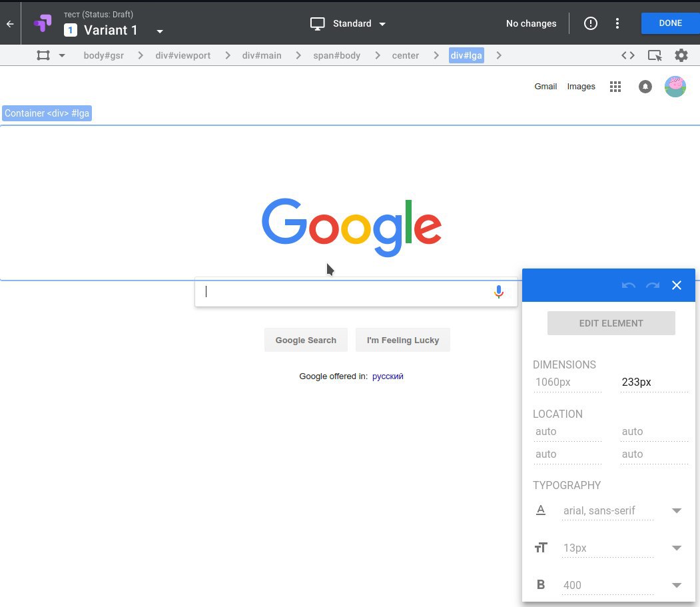Click the arial, sans-serif font field

pyautogui.click(x=607, y=510)
